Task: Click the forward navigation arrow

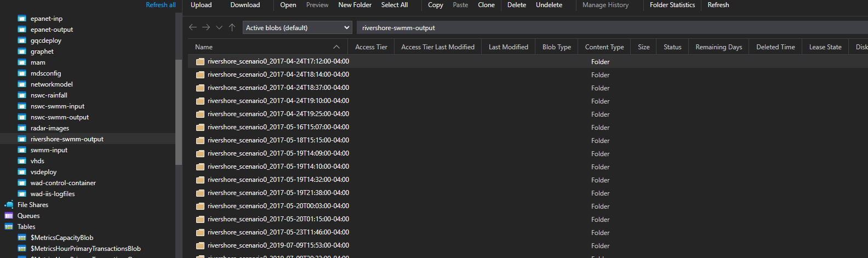Action: (206, 27)
